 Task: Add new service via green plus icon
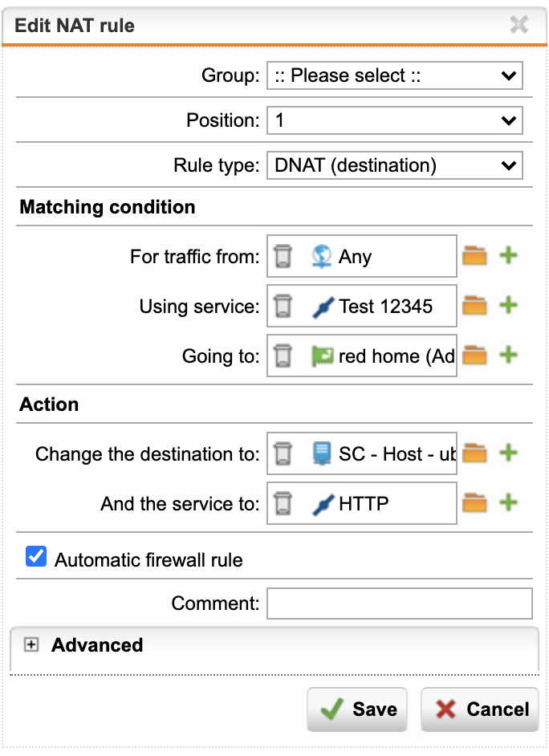click(x=509, y=305)
